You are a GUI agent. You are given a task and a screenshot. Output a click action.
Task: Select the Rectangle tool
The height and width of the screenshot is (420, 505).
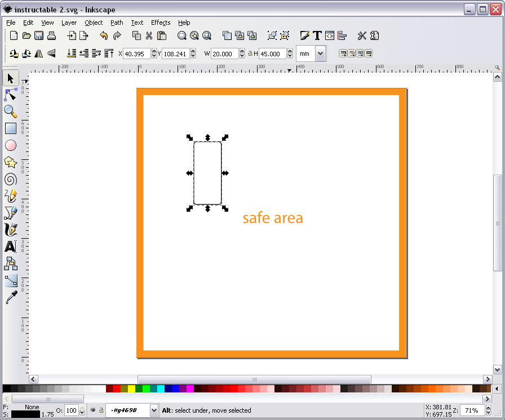click(11, 128)
